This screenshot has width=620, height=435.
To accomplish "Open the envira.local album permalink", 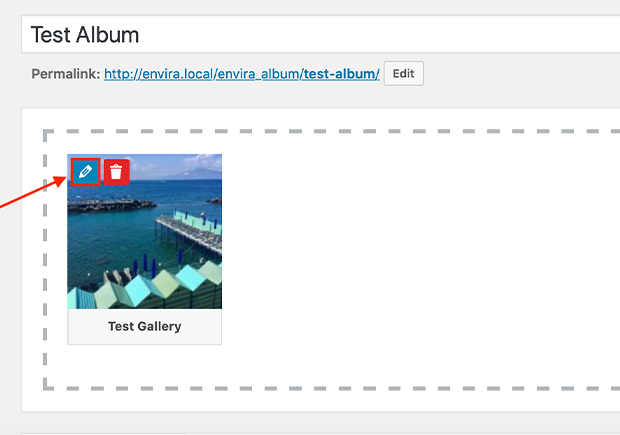I will [x=241, y=74].
